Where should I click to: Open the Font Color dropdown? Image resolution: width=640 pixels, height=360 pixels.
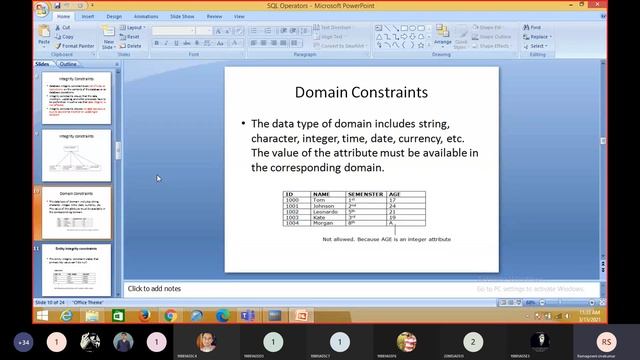pos(236,43)
